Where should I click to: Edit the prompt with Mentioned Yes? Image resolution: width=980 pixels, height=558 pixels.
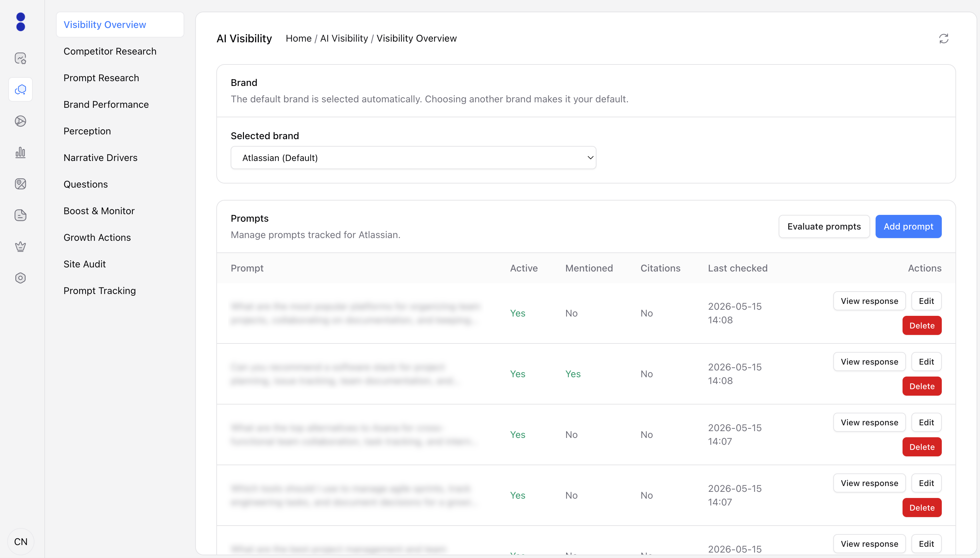pyautogui.click(x=926, y=362)
